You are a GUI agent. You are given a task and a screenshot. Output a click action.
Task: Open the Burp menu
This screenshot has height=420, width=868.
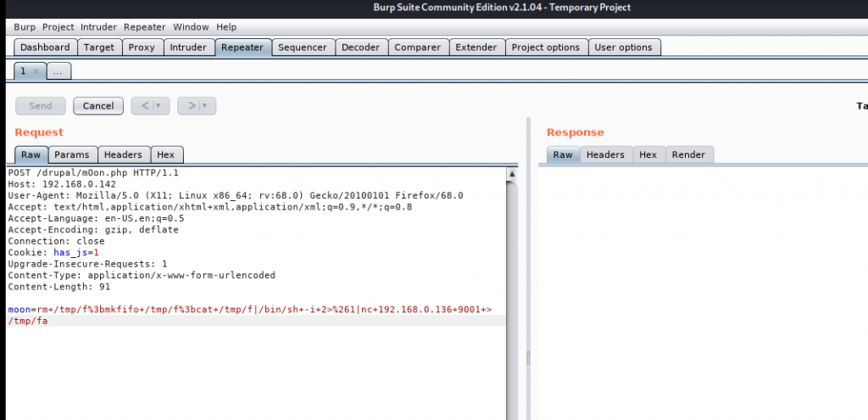25,27
